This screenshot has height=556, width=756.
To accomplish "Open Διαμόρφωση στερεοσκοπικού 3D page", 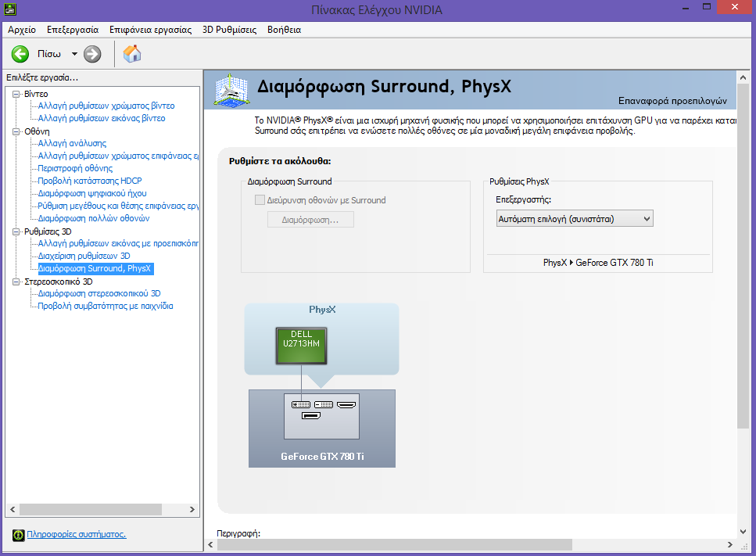I will 99,294.
